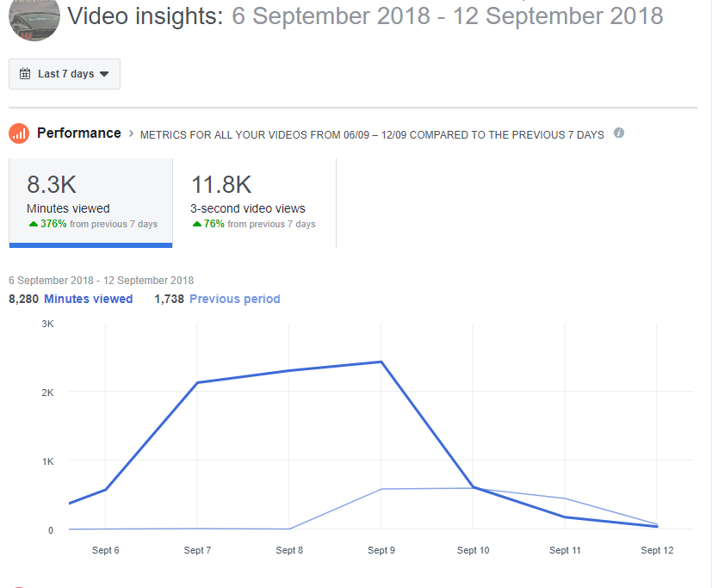Toggle the Previous period legend series
This screenshot has width=712, height=588.
[x=234, y=299]
